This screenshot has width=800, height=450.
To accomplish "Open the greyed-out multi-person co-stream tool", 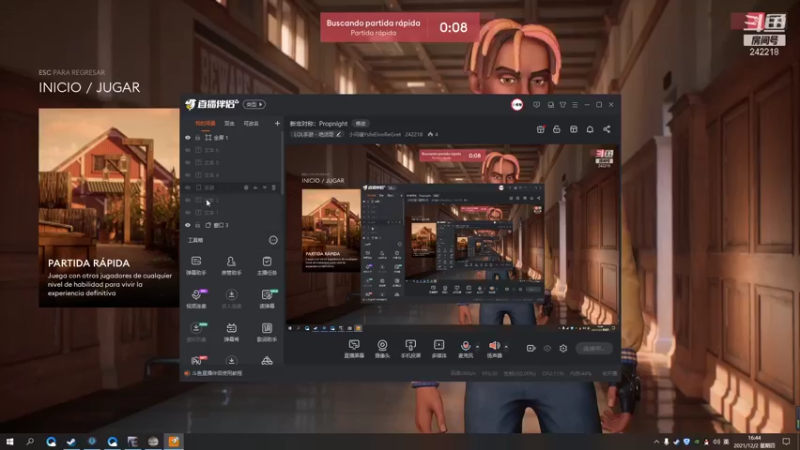I will click(231, 299).
